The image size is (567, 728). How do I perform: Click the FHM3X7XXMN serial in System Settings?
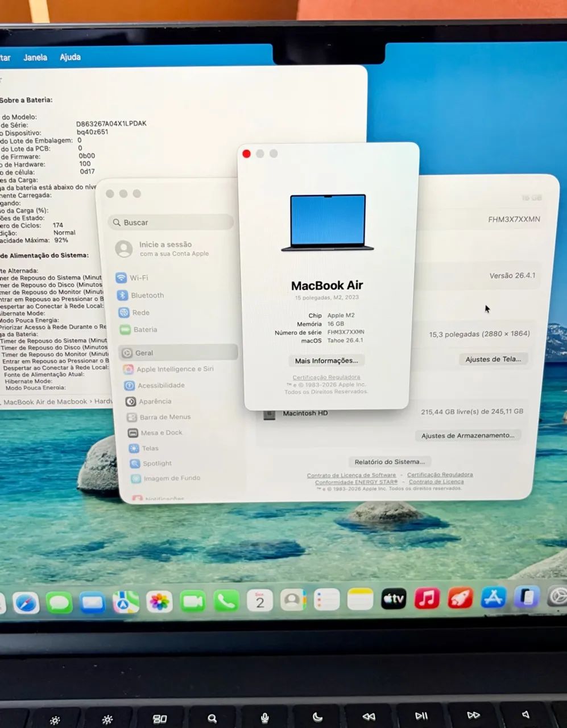tap(514, 219)
